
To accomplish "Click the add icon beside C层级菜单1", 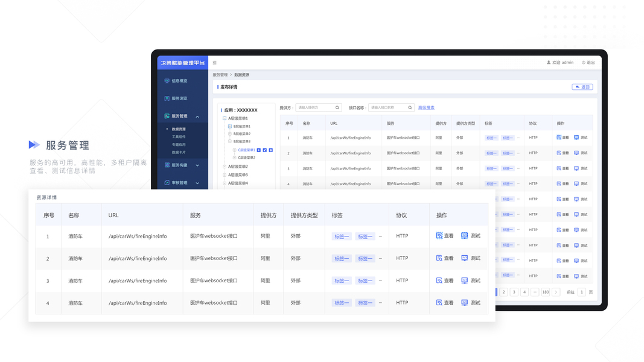I will pyautogui.click(x=259, y=150).
